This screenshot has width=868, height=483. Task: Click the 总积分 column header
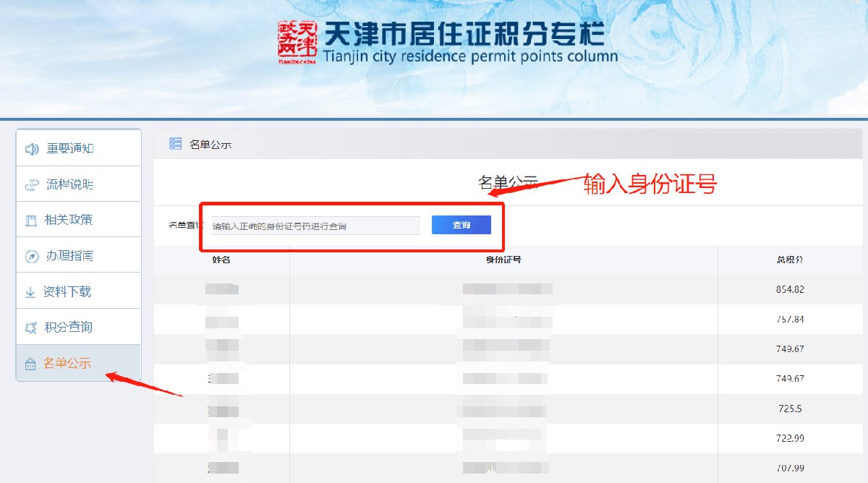790,260
